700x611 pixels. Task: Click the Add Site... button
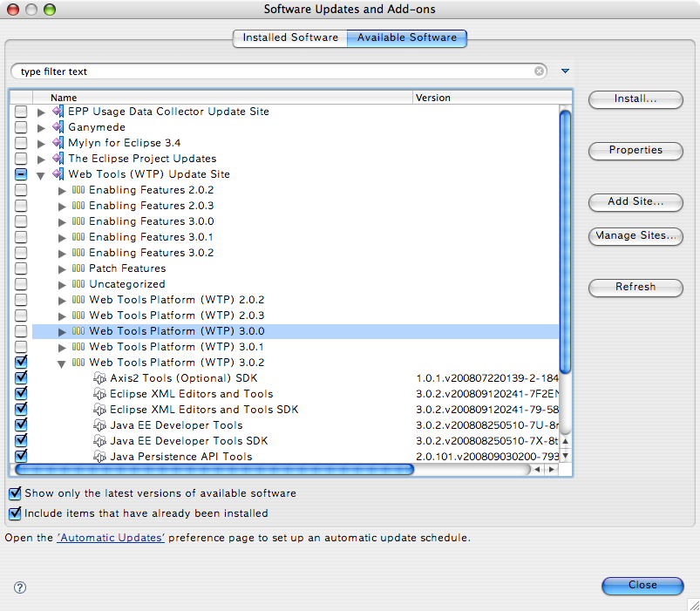click(x=635, y=201)
